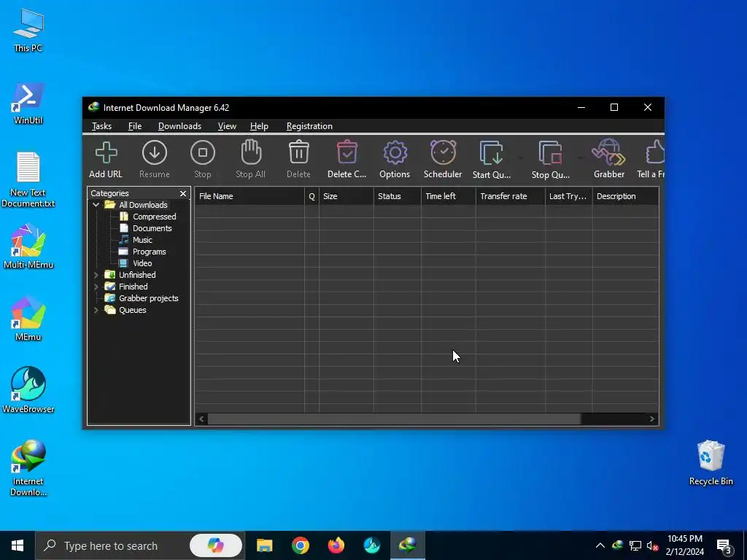The width and height of the screenshot is (747, 560).
Task: Click the horizontal scrollbar left arrow
Action: (201, 419)
